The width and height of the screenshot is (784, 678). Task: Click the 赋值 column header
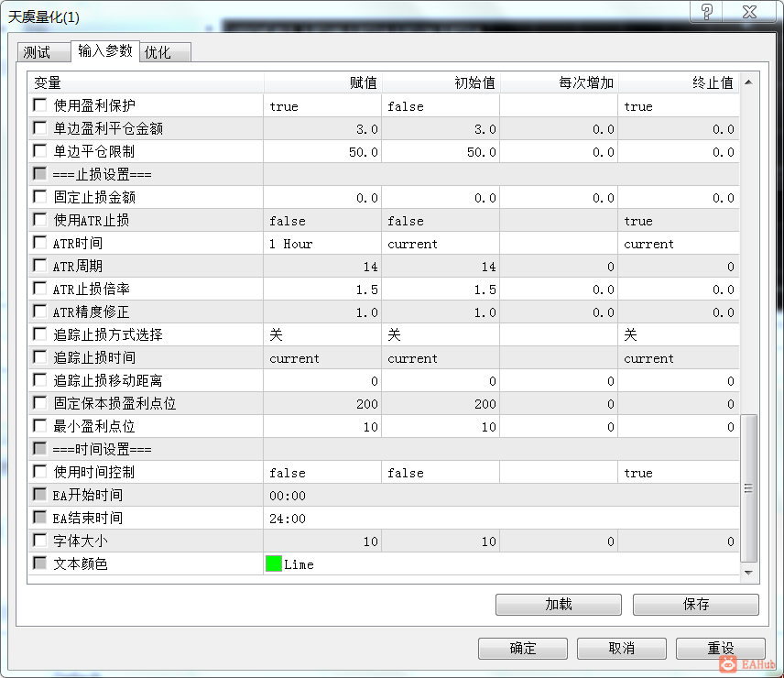tap(322, 82)
